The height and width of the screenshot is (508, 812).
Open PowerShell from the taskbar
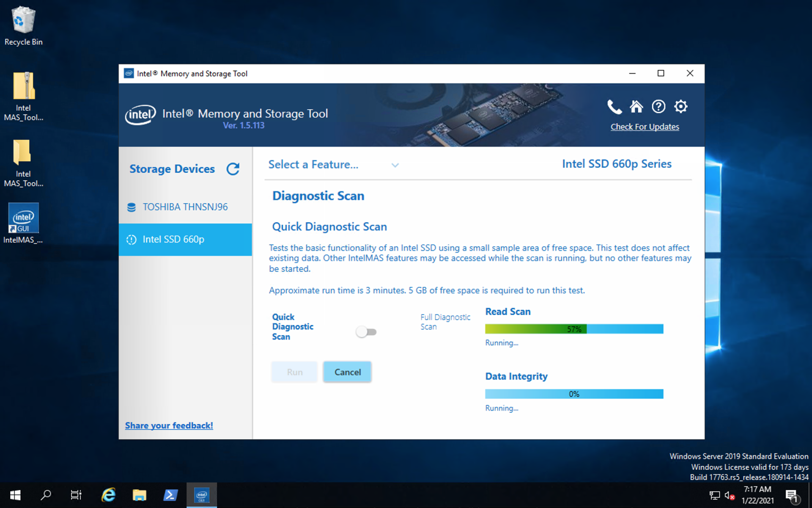click(170, 495)
